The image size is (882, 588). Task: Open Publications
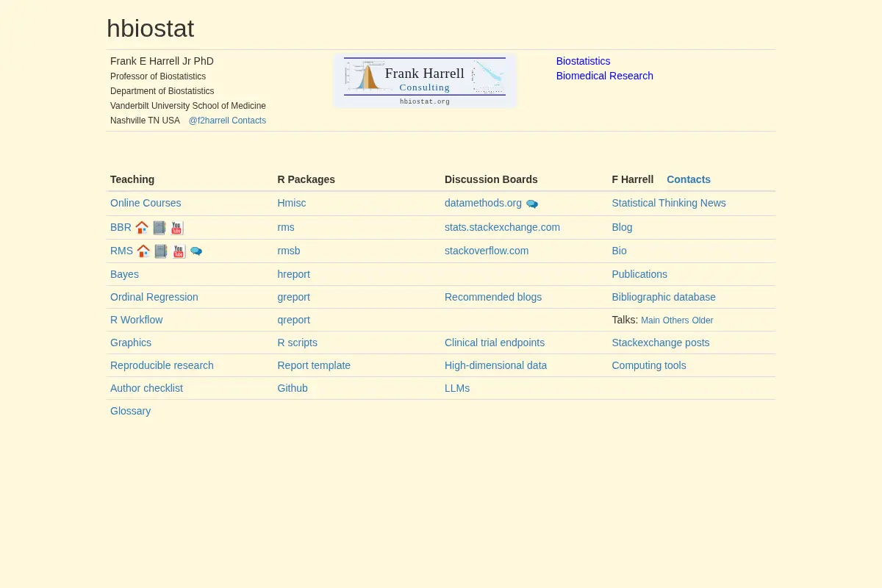tap(639, 274)
